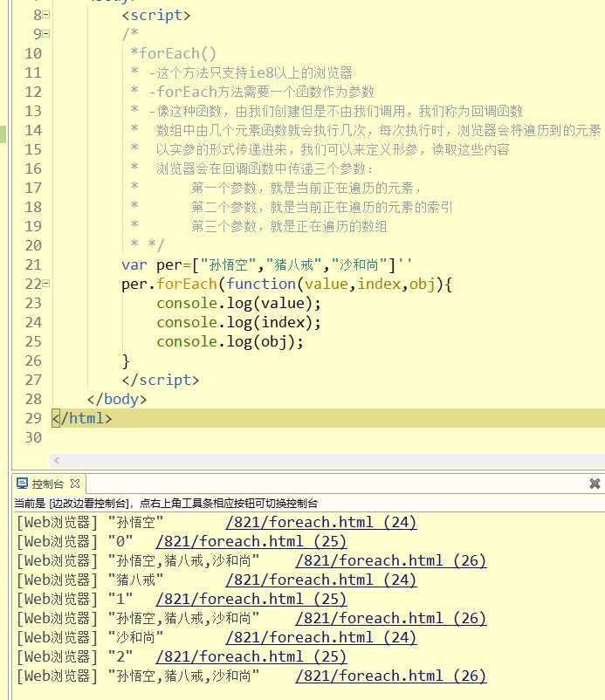Screen dimensions: 605x700
Task: Open last foreach.html (26) link in console
Action: [391, 676]
